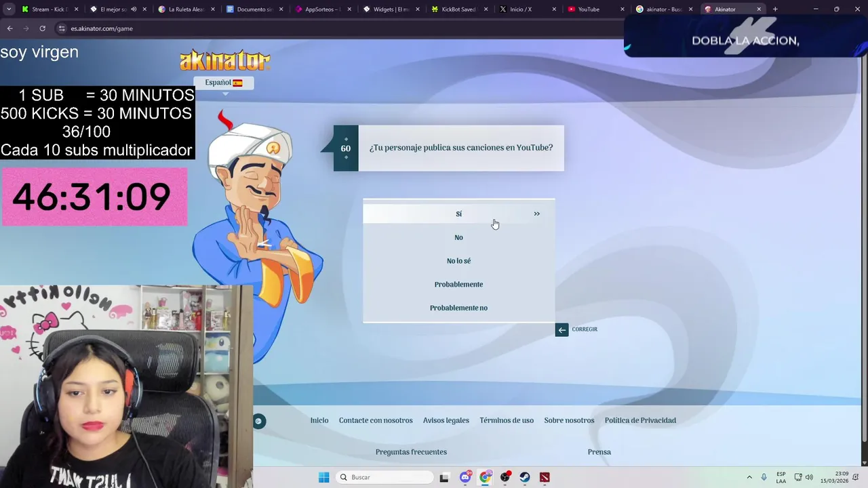
Task: Click the 'CORREGIR' text link
Action: click(x=585, y=329)
